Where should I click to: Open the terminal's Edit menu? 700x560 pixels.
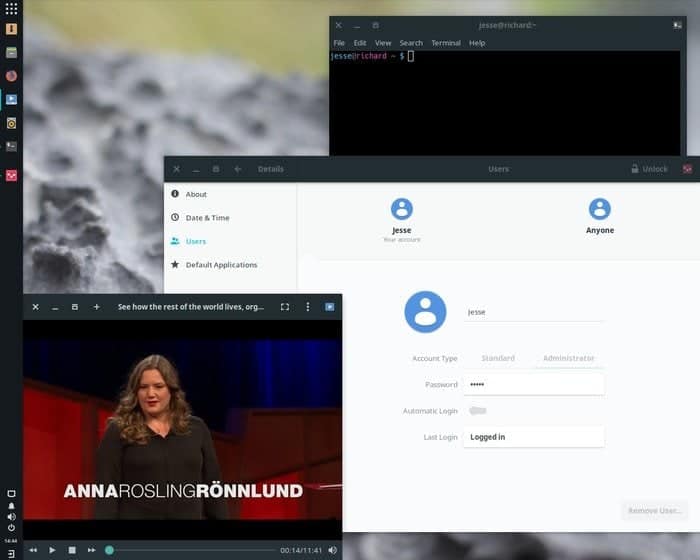[360, 43]
